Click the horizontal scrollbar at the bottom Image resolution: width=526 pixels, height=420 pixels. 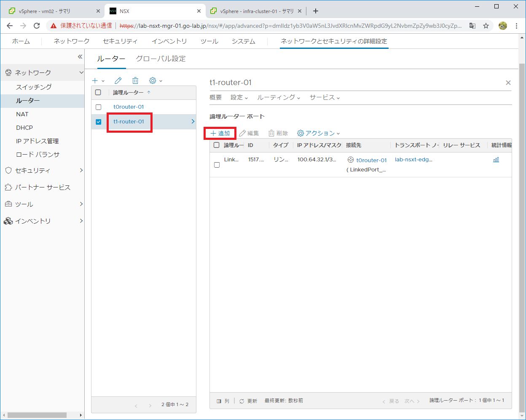tap(37, 415)
